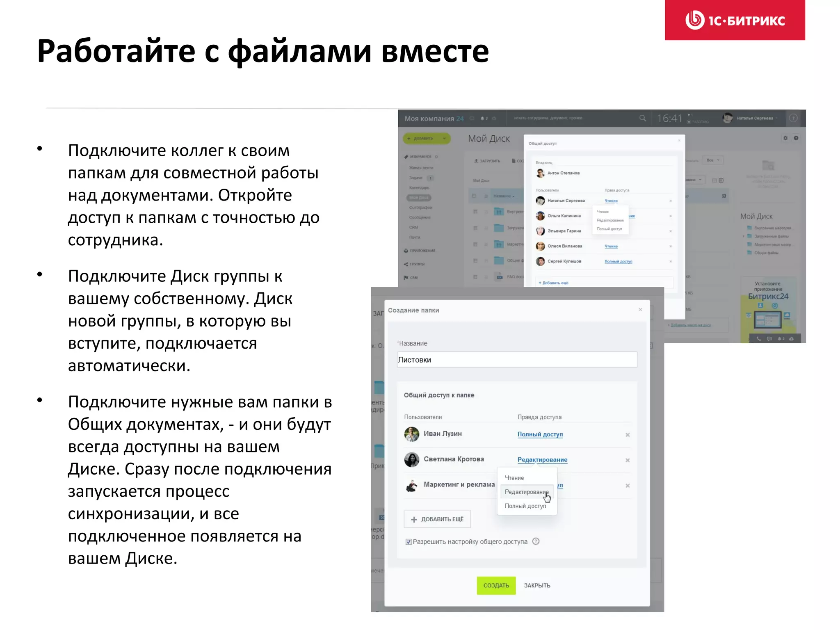The image size is (840, 630).
Task: Tick checkbox for the Загружен... folder row
Action: [475, 228]
